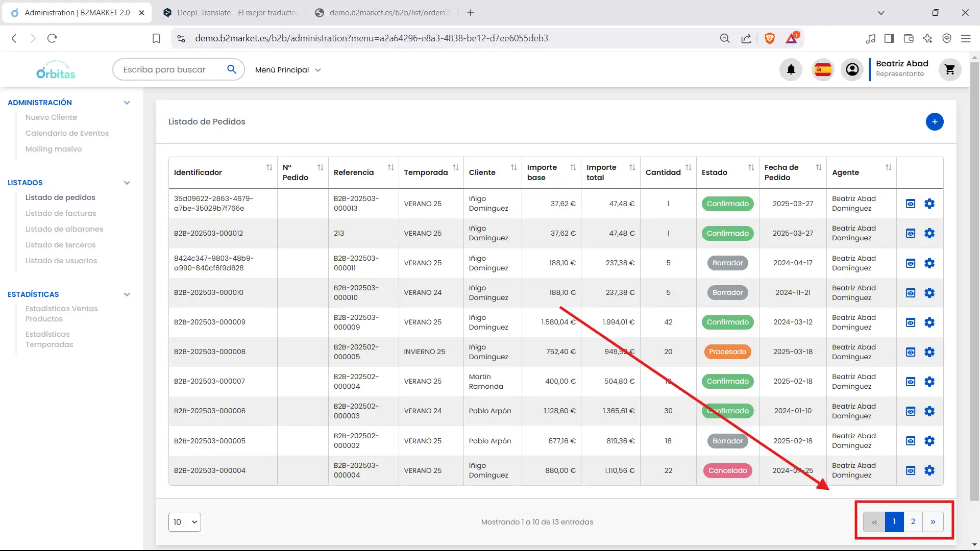Sort table by Importe total column
Screen dimensions: 980x551
pyautogui.click(x=632, y=167)
